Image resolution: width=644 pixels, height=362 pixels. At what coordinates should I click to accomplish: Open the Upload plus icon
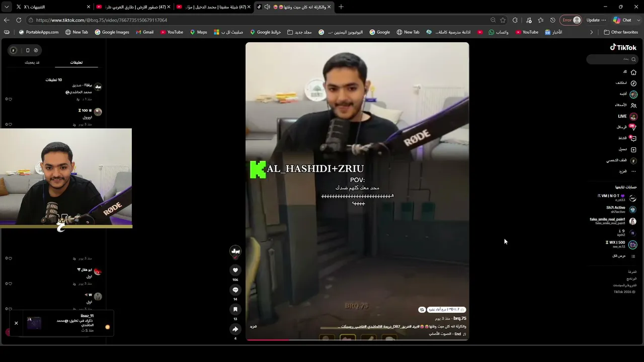tap(633, 149)
